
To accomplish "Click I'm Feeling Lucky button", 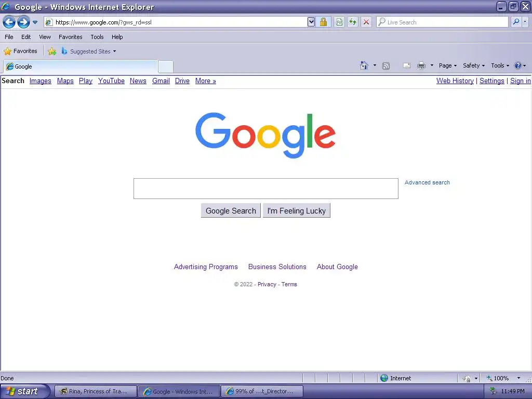I will pyautogui.click(x=297, y=211).
